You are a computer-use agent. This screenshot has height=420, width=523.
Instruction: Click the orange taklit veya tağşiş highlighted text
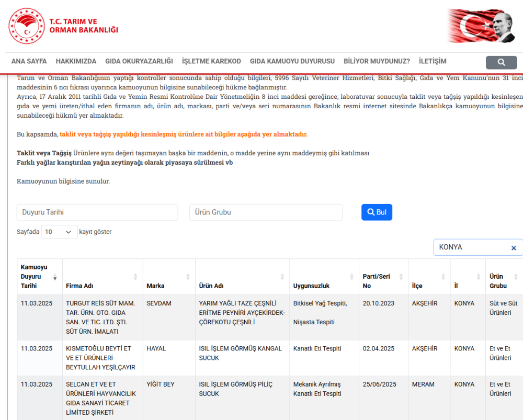(184, 134)
